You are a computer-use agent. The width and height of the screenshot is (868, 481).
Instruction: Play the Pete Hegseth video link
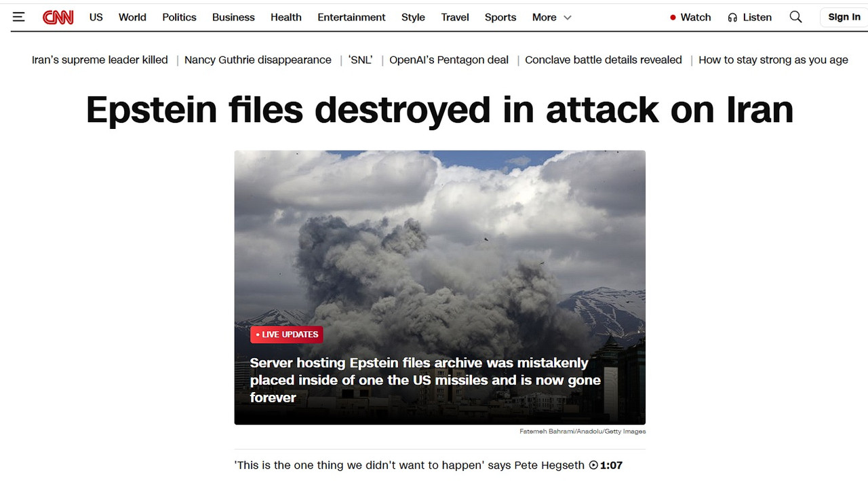(x=429, y=465)
